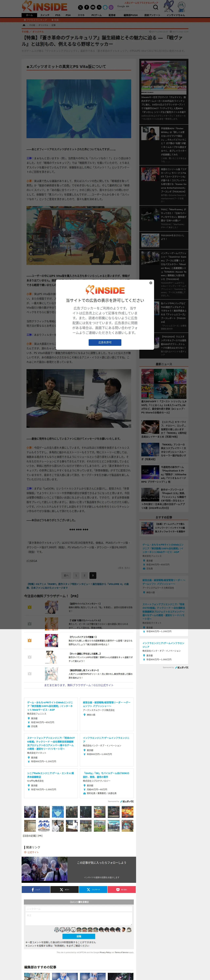This screenshot has width=210, height=980.
Task: Submit the comment with the blue 投稿 button
Action: (x=79, y=936)
